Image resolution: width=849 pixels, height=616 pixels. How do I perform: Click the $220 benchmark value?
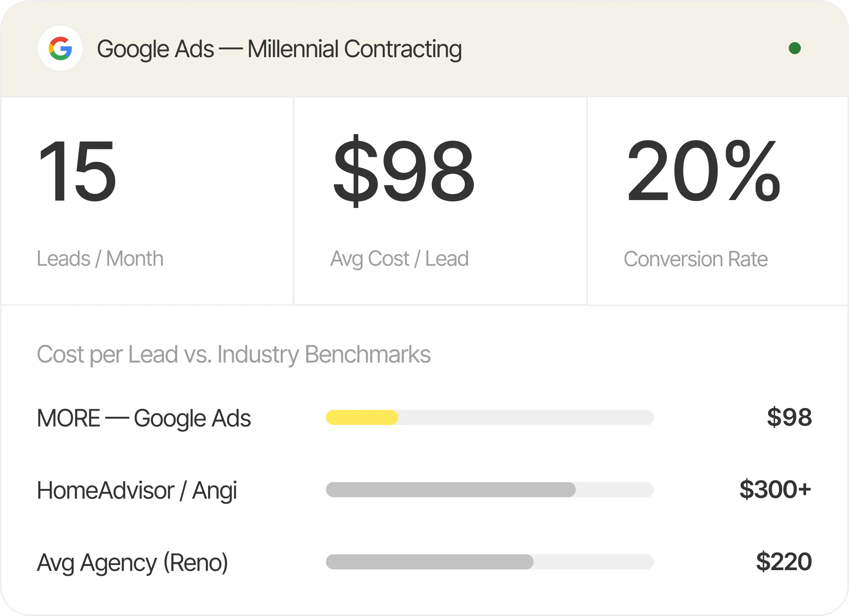click(x=784, y=562)
